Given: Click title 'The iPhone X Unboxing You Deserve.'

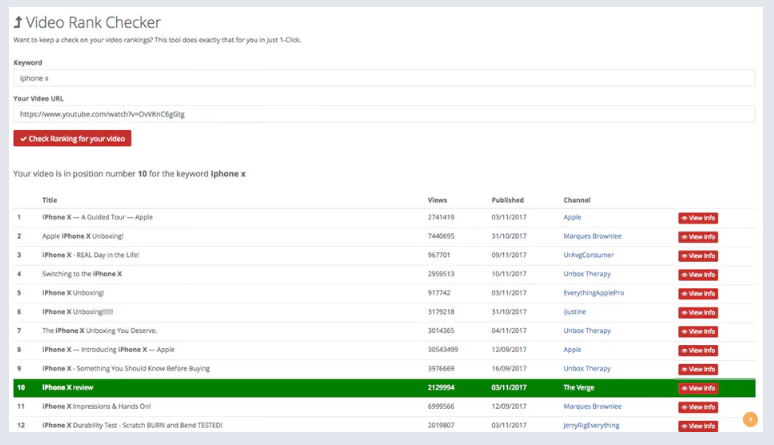Looking at the screenshot, I should [99, 330].
